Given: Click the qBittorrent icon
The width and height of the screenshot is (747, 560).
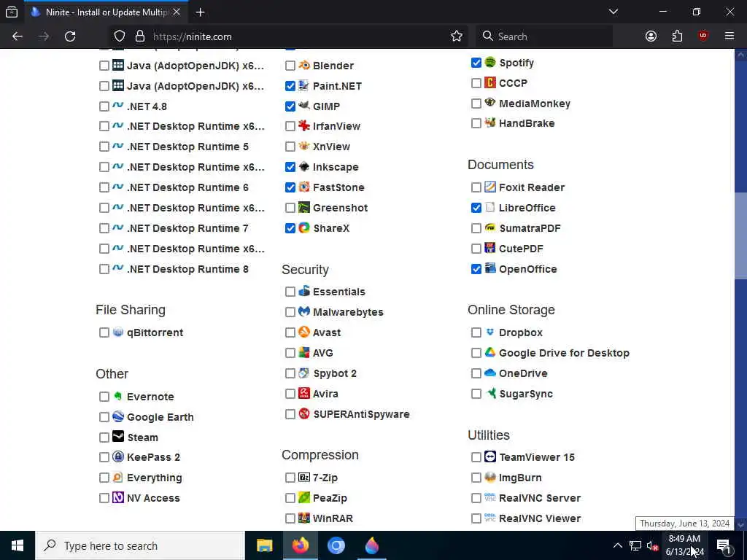Looking at the screenshot, I should pyautogui.click(x=118, y=332).
